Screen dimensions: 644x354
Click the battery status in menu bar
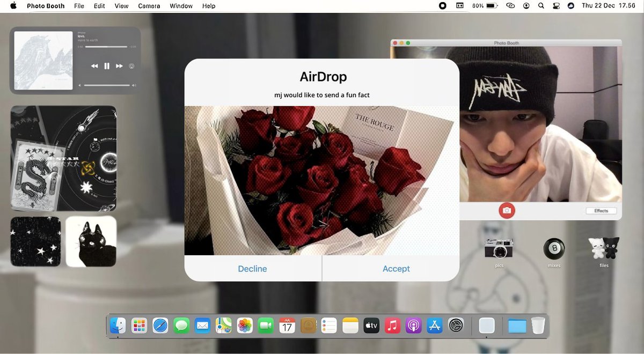(485, 6)
